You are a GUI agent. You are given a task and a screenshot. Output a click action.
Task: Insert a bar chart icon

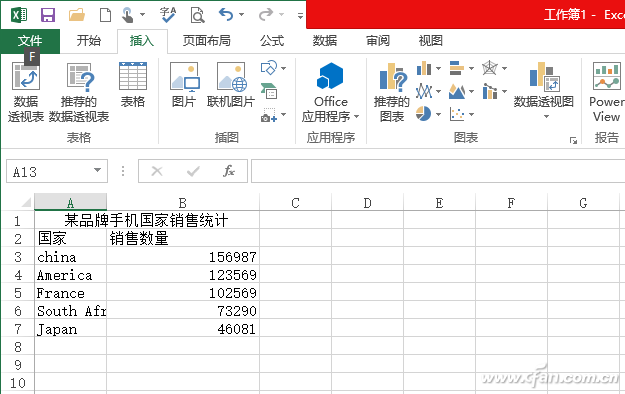coord(457,68)
